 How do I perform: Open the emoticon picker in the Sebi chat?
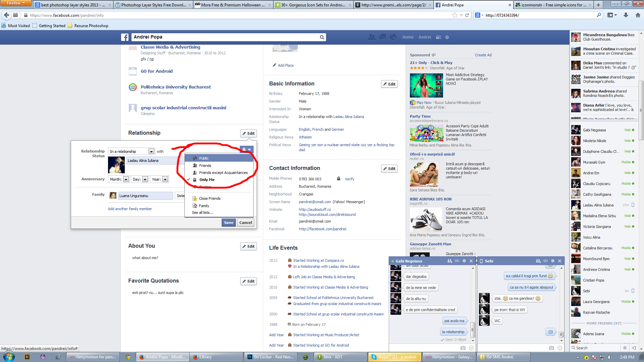(x=560, y=348)
